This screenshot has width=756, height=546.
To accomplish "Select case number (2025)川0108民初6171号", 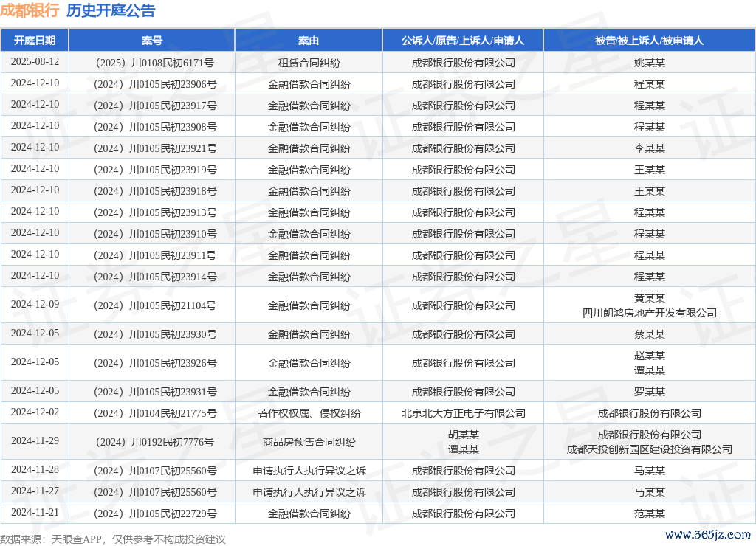I will click(x=152, y=63).
